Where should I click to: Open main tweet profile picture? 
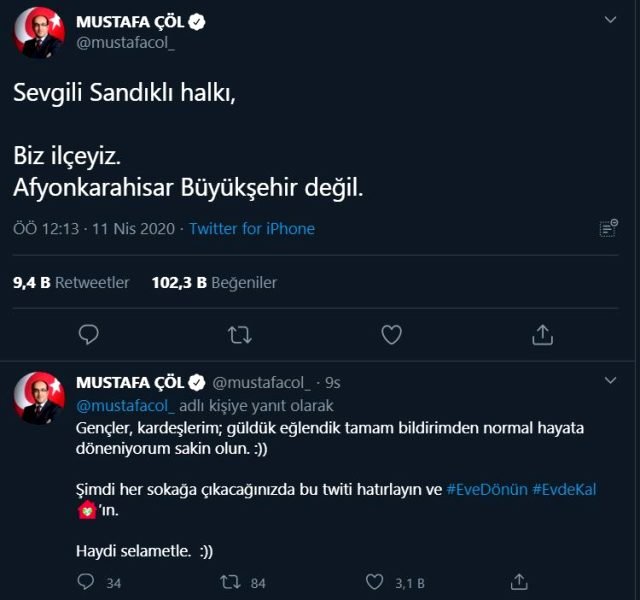pyautogui.click(x=40, y=31)
